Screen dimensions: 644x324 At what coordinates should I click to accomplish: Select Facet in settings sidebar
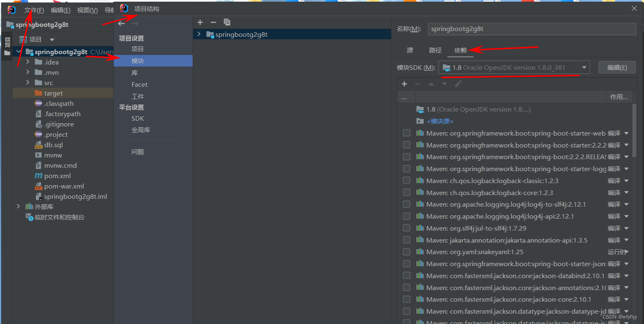139,85
